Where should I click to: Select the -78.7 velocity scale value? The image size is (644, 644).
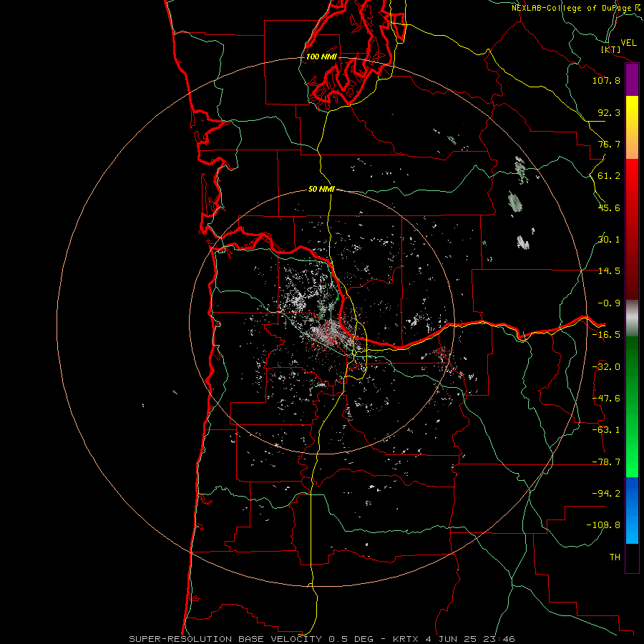pyautogui.click(x=606, y=462)
